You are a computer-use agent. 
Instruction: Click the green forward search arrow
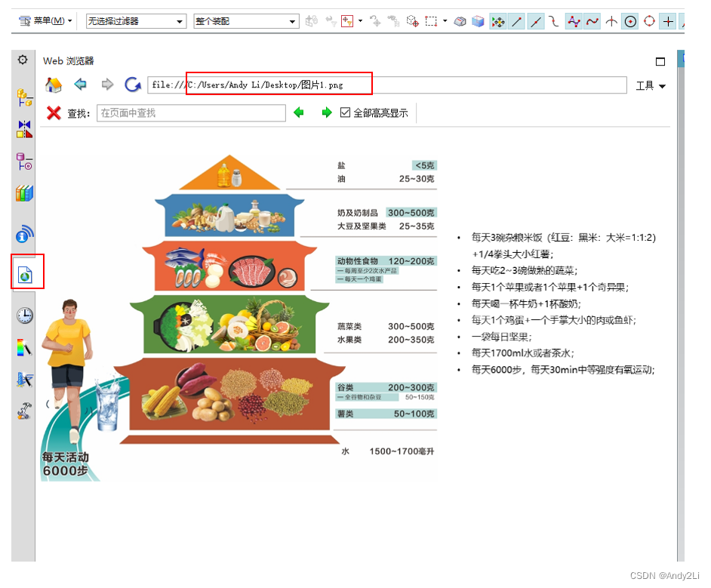(x=326, y=112)
